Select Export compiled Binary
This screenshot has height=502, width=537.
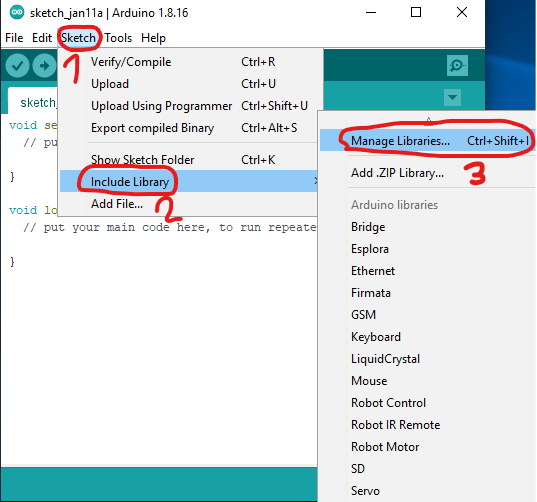point(190,128)
